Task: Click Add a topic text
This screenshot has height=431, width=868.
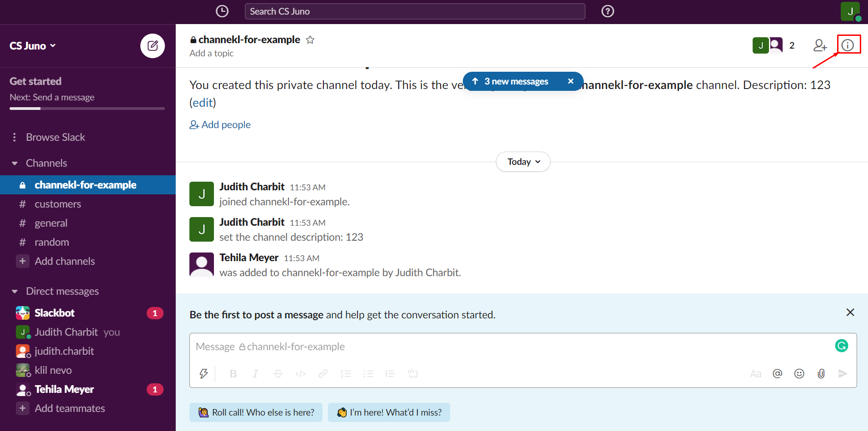Action: coord(211,53)
